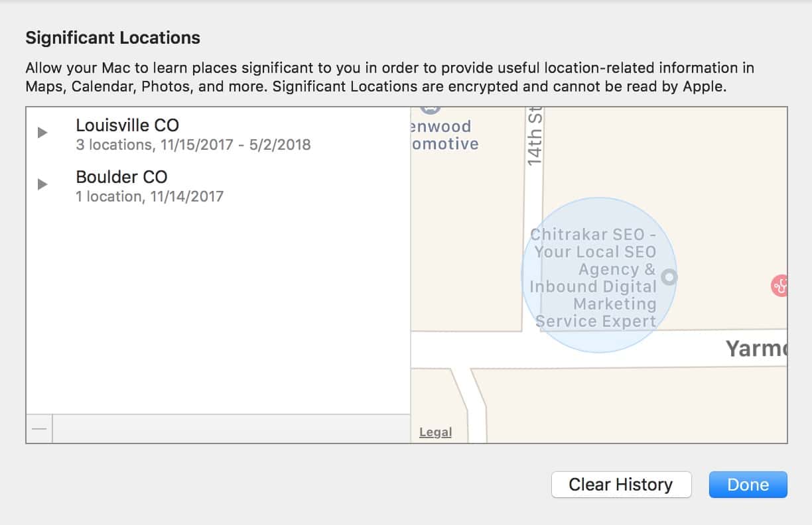Screen dimensions: 812x525
Task: Click the gray Chitrakar SEO map pin
Action: pos(669,277)
